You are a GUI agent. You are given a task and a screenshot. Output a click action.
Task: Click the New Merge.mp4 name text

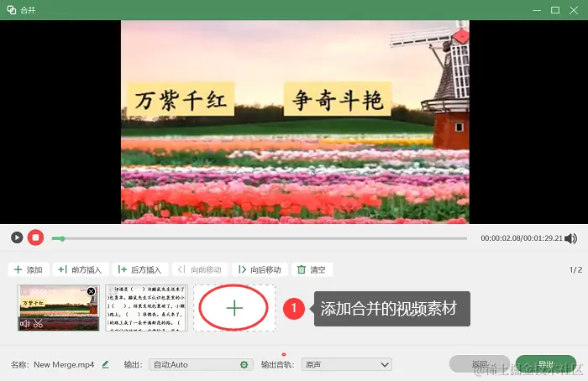click(64, 364)
